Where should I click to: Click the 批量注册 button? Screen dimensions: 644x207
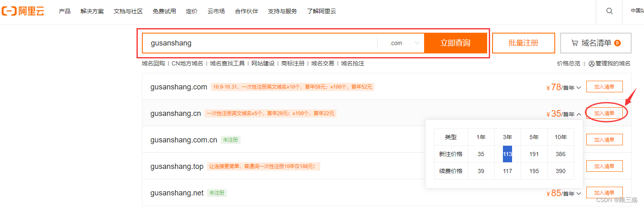pyautogui.click(x=523, y=43)
